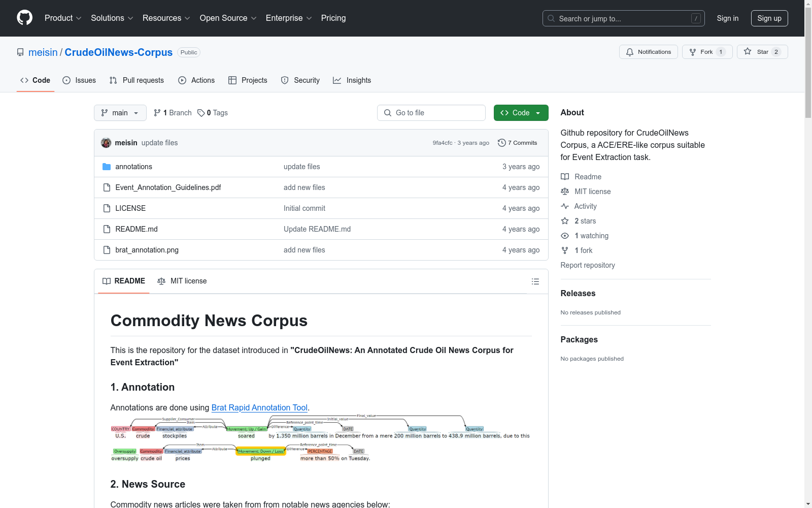The image size is (812, 508).
Task: Click the GitHub logo icon
Action: 24,18
